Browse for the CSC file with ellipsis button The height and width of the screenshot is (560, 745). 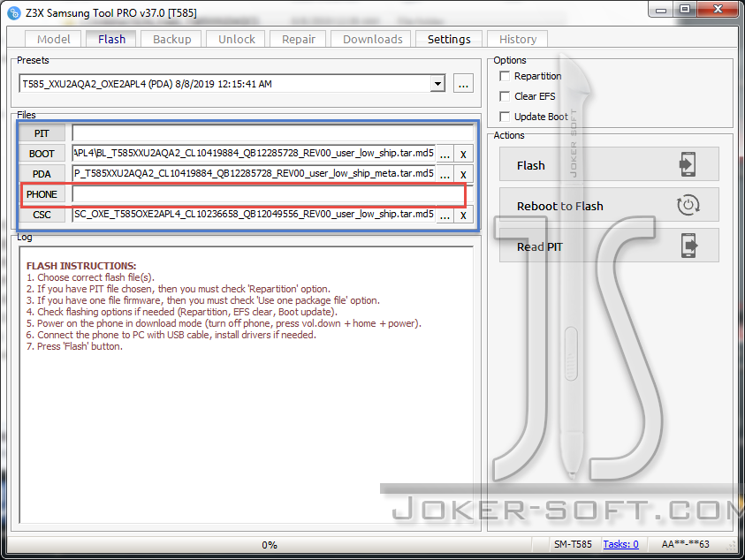(x=445, y=216)
